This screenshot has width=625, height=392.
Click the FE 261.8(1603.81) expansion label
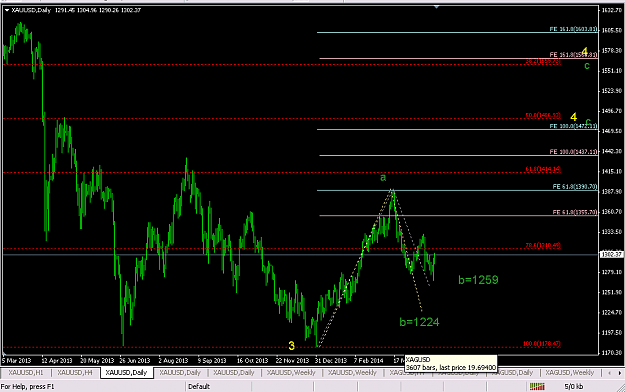(573, 29)
